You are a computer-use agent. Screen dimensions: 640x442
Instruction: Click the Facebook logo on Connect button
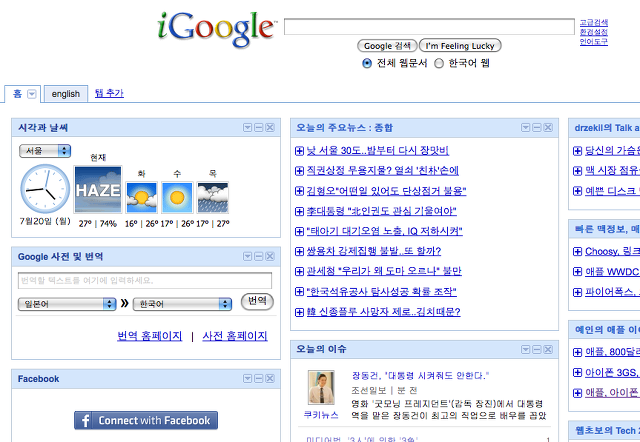(86, 421)
